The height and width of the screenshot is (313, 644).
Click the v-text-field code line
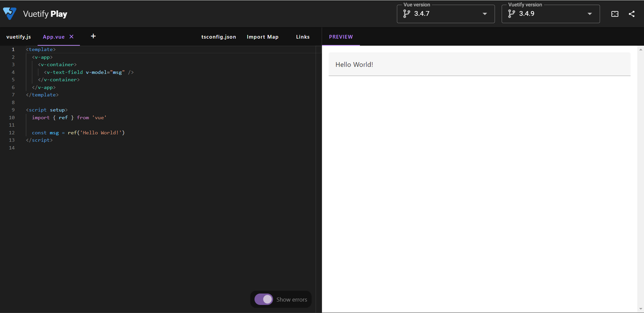click(x=89, y=72)
